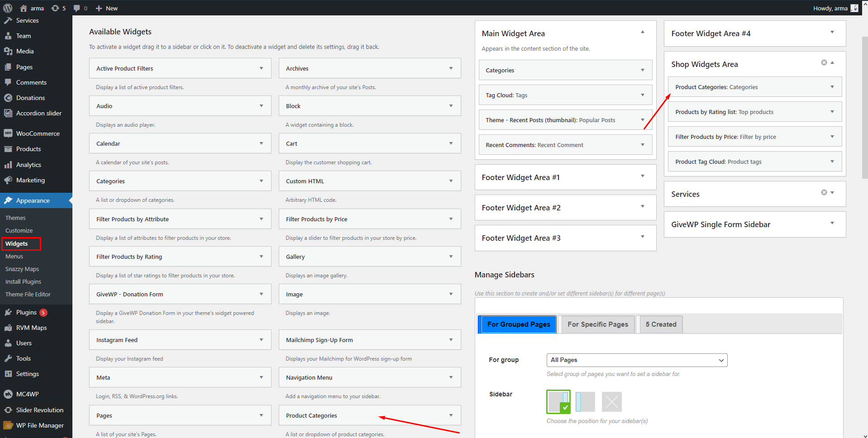
Task: Click the Widgets submenu link
Action: (17, 243)
